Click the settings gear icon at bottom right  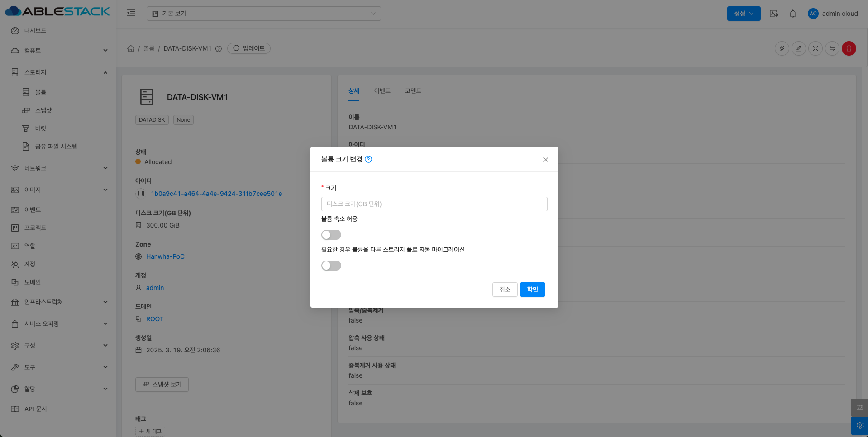tap(859, 425)
